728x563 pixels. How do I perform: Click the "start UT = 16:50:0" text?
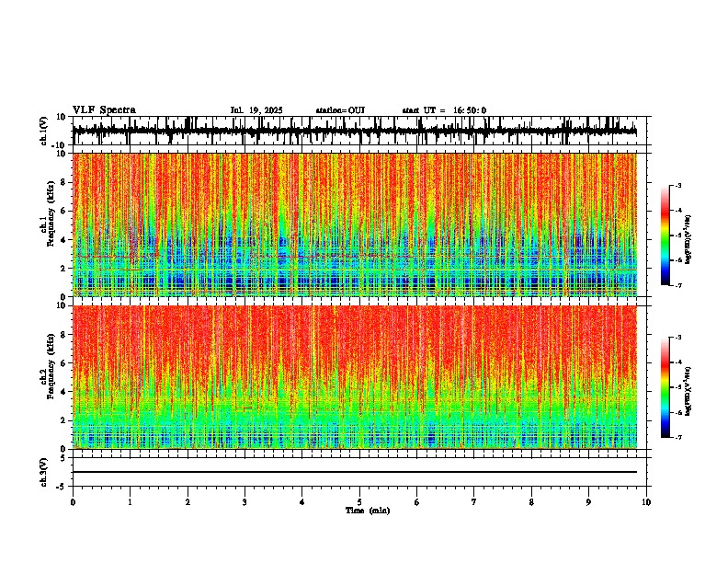[x=444, y=110]
